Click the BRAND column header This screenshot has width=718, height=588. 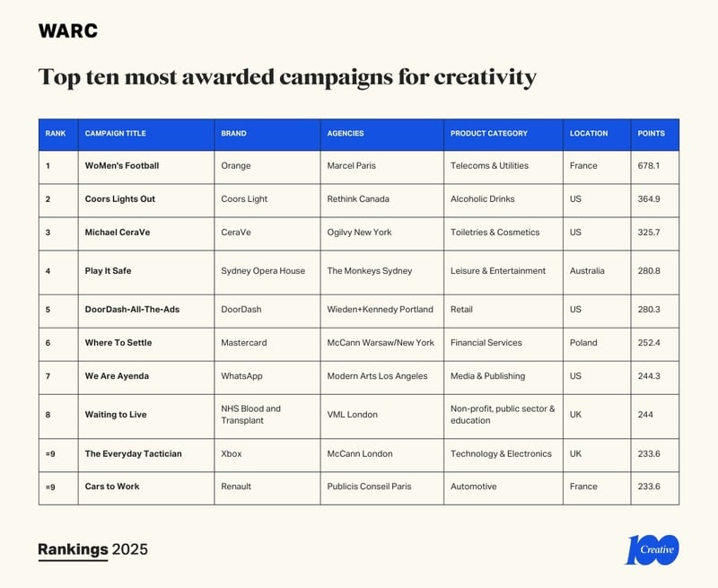point(233,134)
